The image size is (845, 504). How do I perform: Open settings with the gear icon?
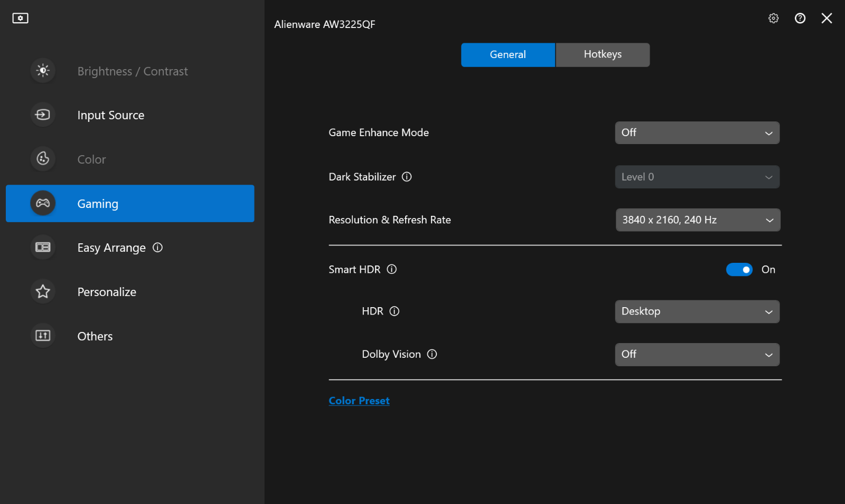tap(774, 18)
